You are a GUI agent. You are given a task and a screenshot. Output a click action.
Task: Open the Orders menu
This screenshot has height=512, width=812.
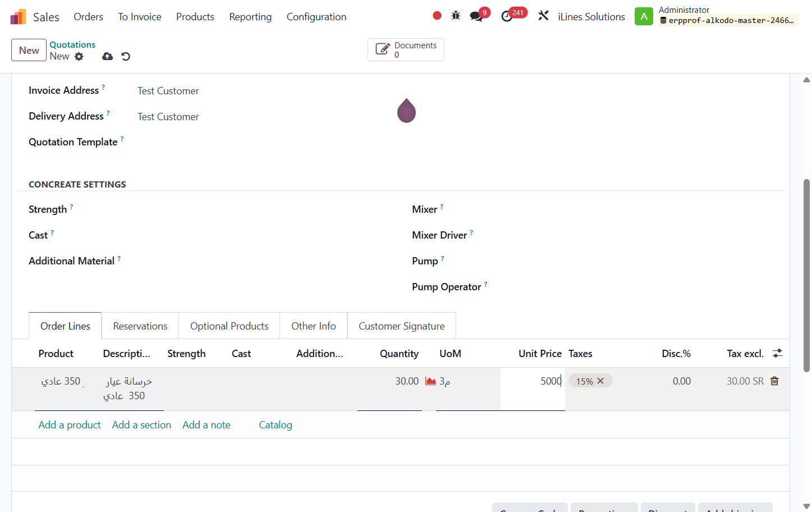click(89, 17)
